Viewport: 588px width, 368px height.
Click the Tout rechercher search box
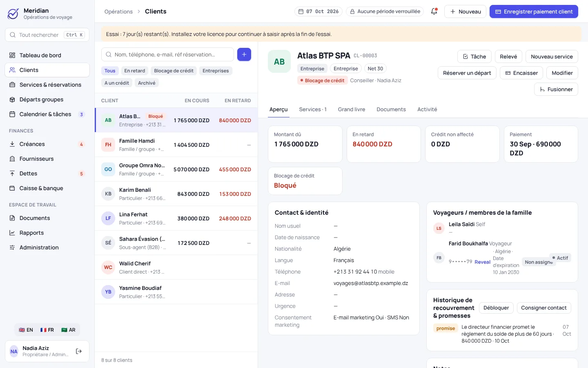(47, 35)
